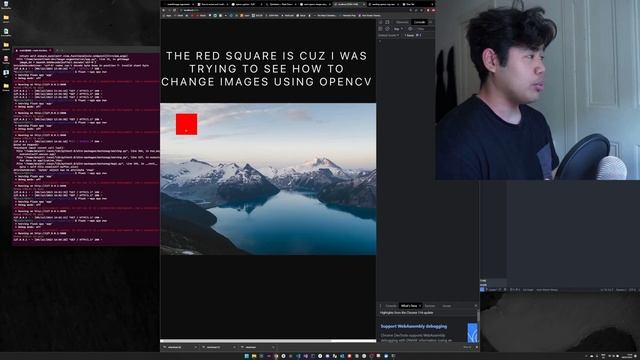The image size is (640, 360).
Task: Open JavaScript context 'top' dropdown
Action: click(398, 29)
